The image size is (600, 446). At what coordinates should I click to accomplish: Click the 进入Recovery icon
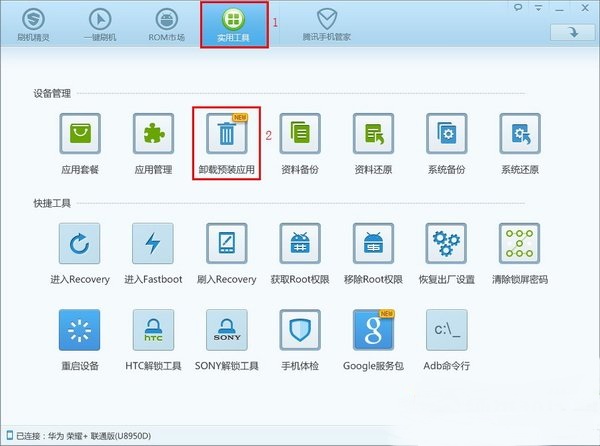click(80, 244)
